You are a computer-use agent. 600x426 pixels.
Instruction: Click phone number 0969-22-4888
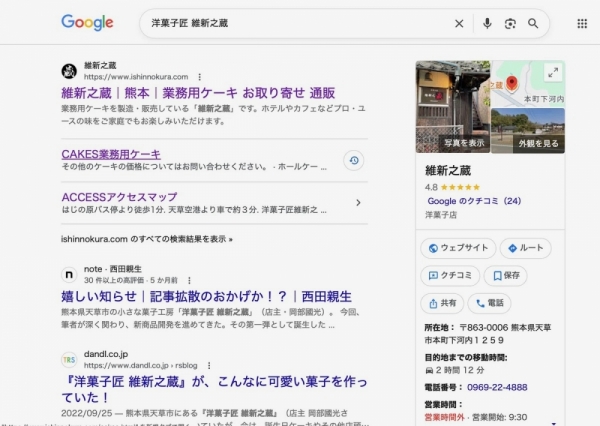pos(497,387)
